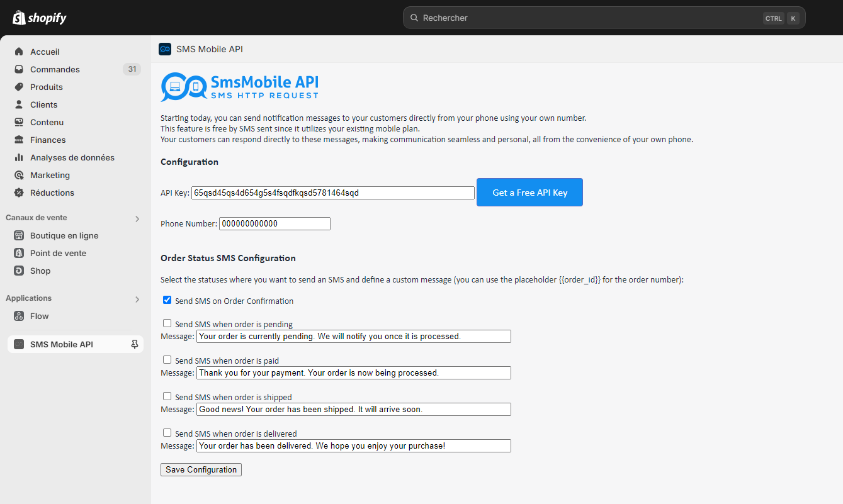Click the Analyses de données chart icon
Viewport: 843px width, 504px height.
(x=19, y=157)
